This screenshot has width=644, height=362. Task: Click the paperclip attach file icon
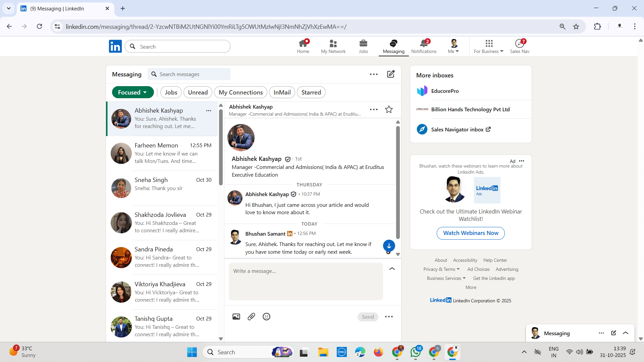click(251, 316)
